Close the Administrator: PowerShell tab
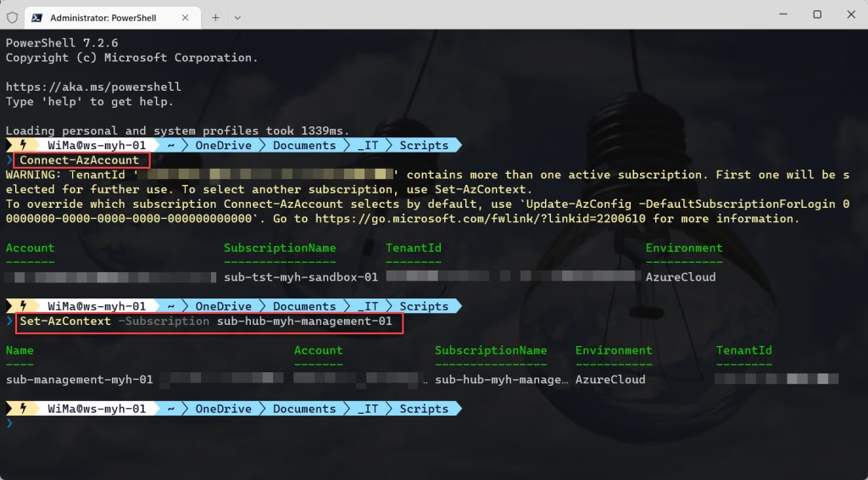The width and height of the screenshot is (868, 480). pos(186,17)
